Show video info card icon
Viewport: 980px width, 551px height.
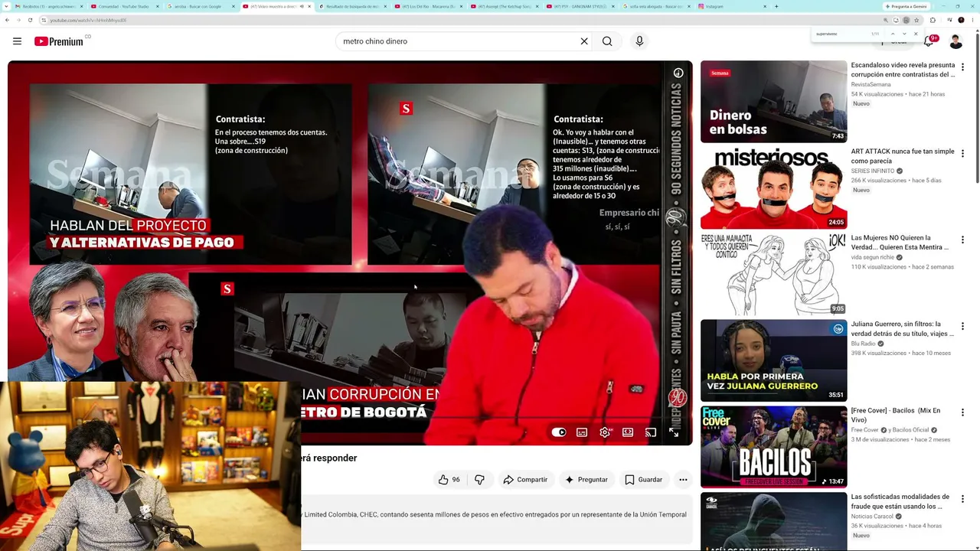678,73
